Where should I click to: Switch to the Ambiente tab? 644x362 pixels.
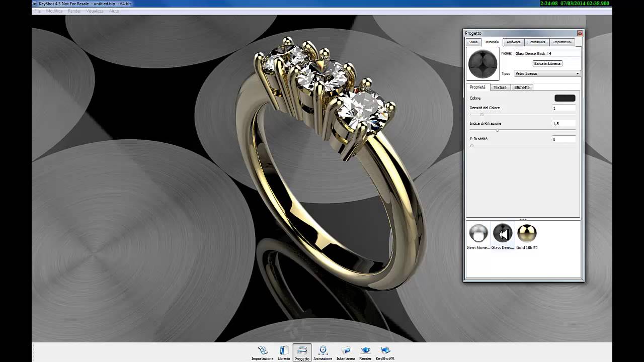pos(513,42)
